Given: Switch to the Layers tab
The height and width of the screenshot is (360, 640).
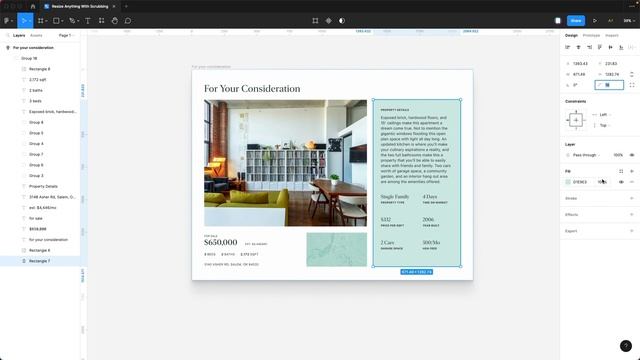Looking at the screenshot, I should (19, 36).
